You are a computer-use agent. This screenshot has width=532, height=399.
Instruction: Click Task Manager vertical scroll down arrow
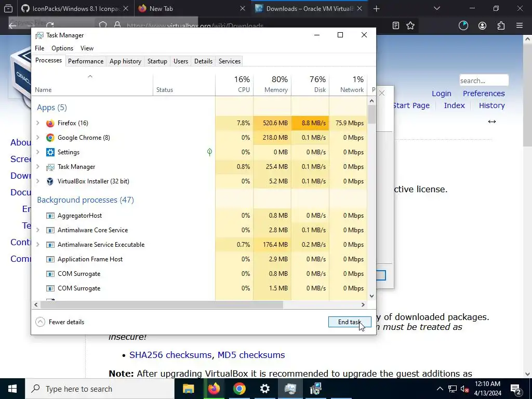[x=371, y=296]
